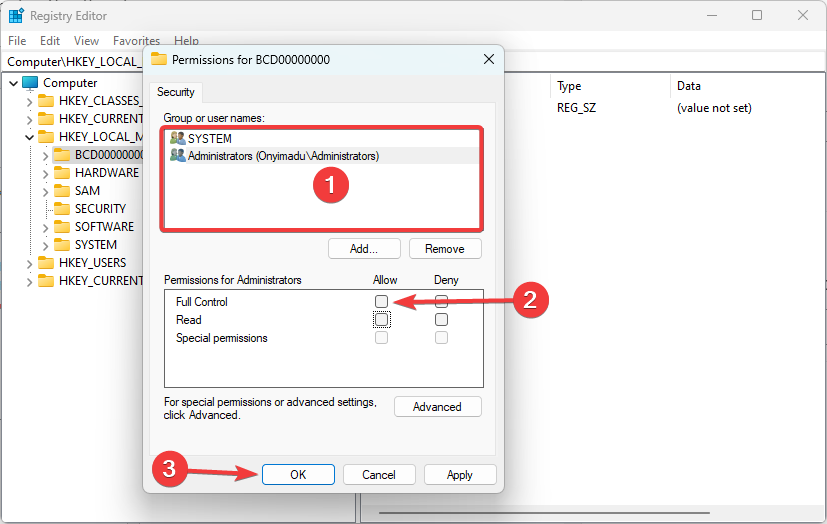
Task: Tick Allow checkbox for Full Control
Action: point(381,302)
